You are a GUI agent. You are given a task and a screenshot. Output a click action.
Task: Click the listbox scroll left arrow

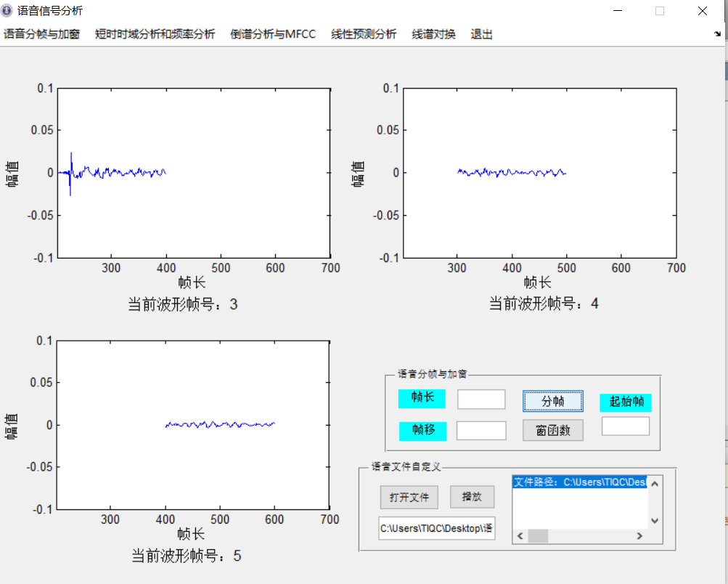[520, 536]
